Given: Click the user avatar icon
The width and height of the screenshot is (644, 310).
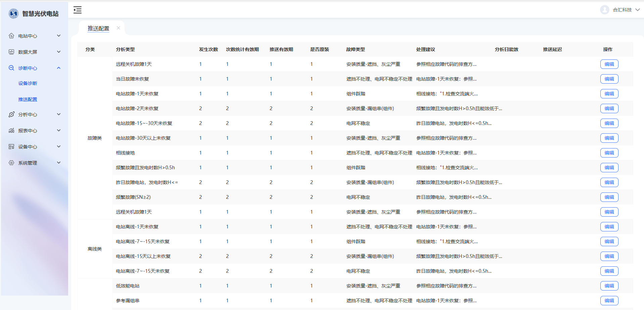Looking at the screenshot, I should pos(604,10).
